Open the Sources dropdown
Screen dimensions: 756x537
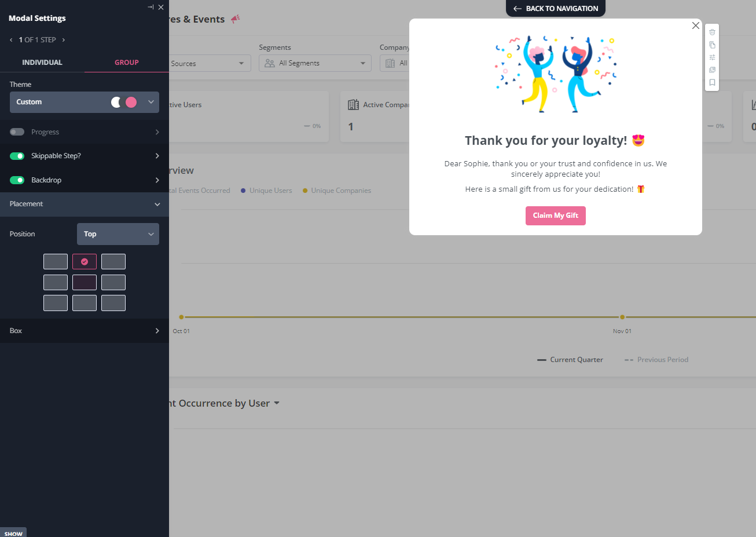(210, 63)
